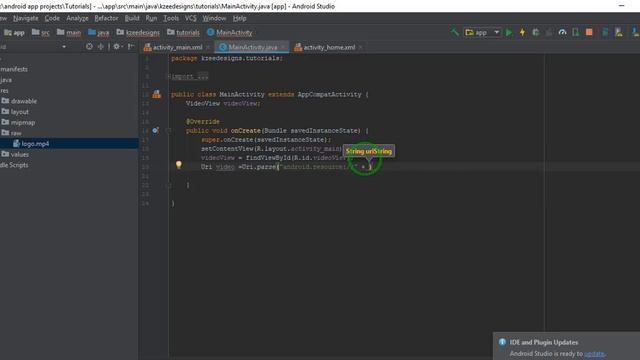This screenshot has height=360, width=640.
Task: Click the kzeedesigns breadcrumb in navigation bar
Action: 138,32
